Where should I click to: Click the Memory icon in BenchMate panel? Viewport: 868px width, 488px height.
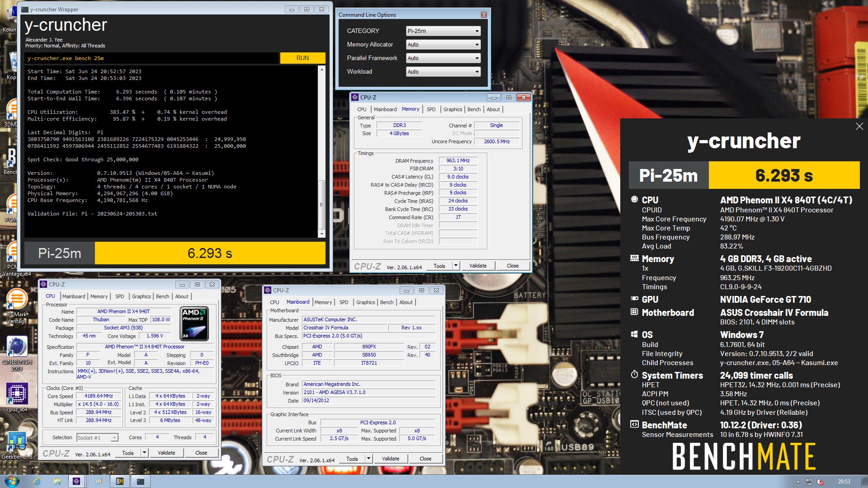coord(634,258)
